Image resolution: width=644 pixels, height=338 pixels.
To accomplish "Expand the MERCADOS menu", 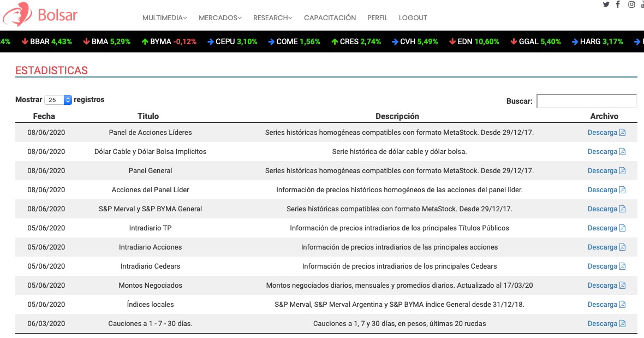I will [x=220, y=17].
